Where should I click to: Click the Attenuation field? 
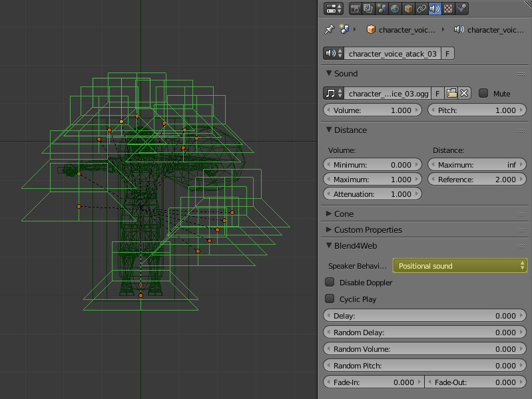(372, 194)
